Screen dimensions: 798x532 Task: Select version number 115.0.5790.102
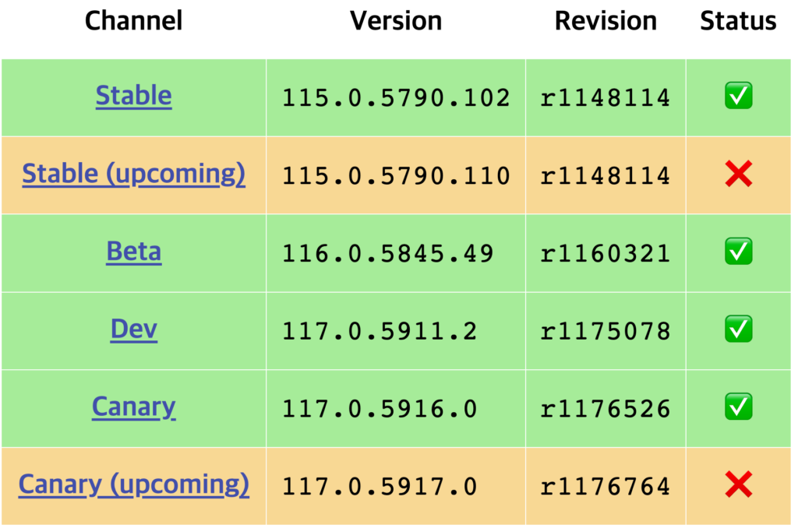tap(396, 98)
